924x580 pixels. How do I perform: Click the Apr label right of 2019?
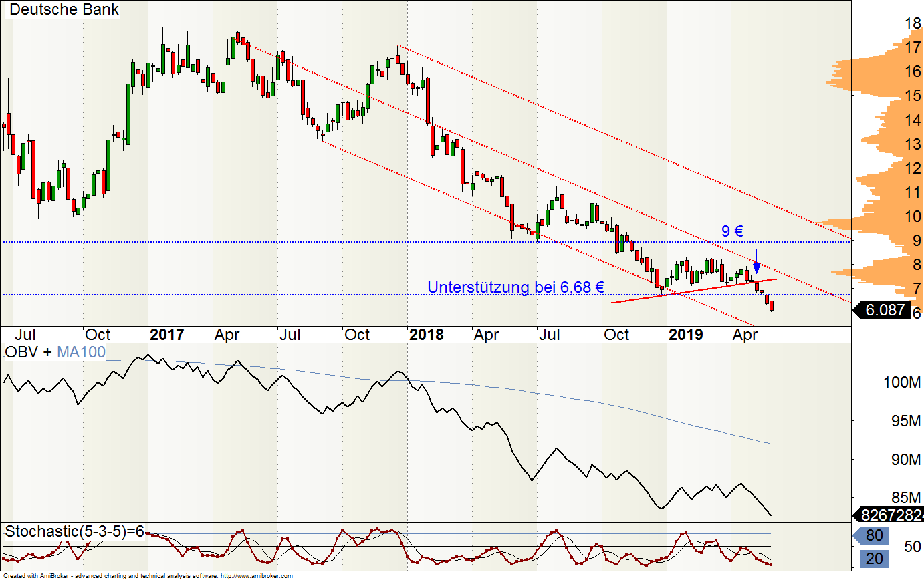[746, 334]
